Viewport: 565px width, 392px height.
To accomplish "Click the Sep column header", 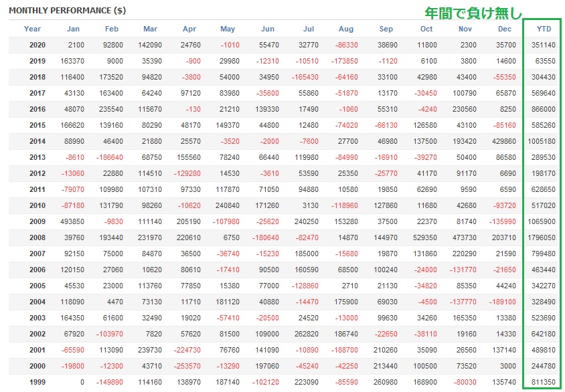I will click(386, 29).
